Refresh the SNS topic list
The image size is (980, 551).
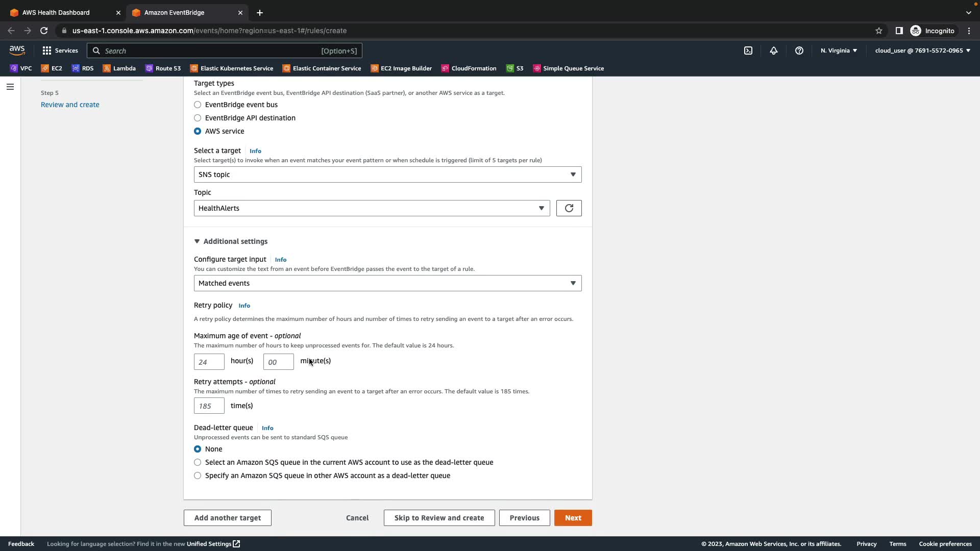pyautogui.click(x=569, y=208)
